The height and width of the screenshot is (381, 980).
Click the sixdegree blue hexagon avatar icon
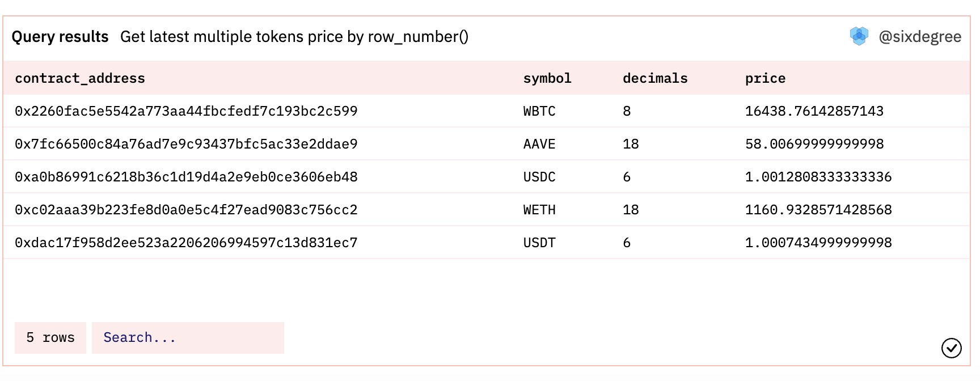point(859,36)
